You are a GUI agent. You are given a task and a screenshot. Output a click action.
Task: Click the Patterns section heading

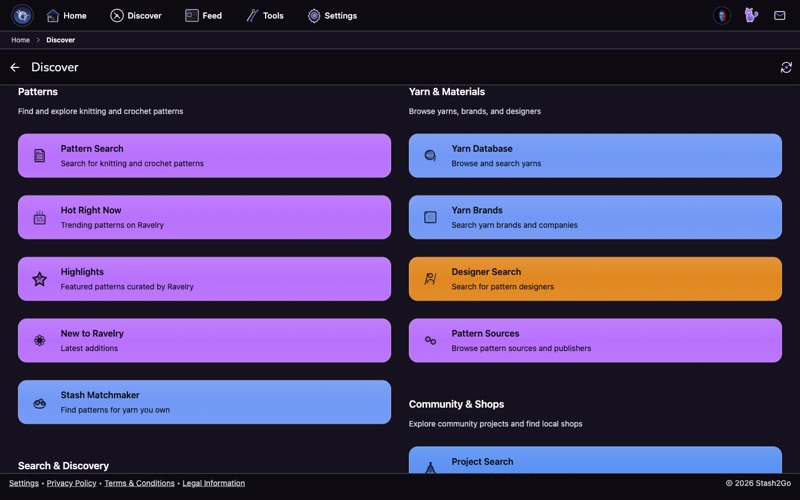38,92
